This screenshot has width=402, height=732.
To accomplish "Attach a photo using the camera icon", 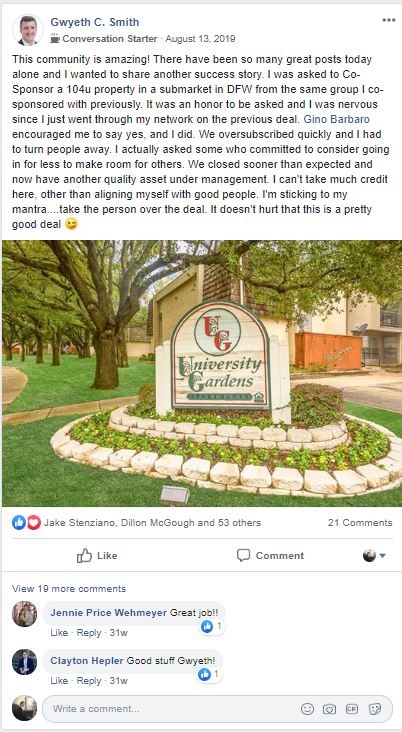I will pyautogui.click(x=330, y=709).
